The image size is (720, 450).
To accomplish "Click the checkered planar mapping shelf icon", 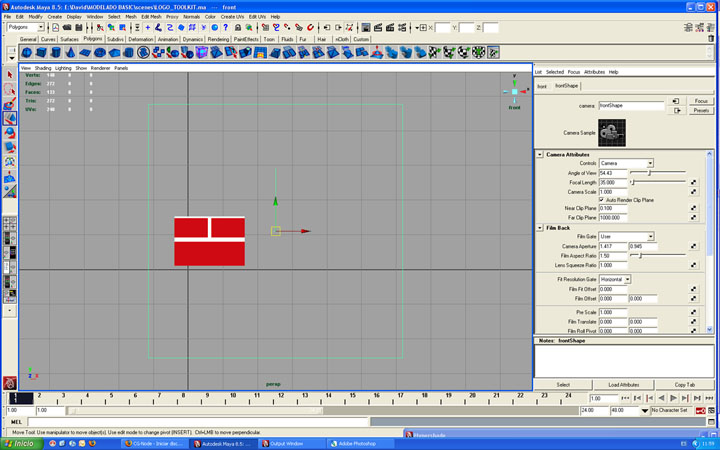I will point(434,52).
